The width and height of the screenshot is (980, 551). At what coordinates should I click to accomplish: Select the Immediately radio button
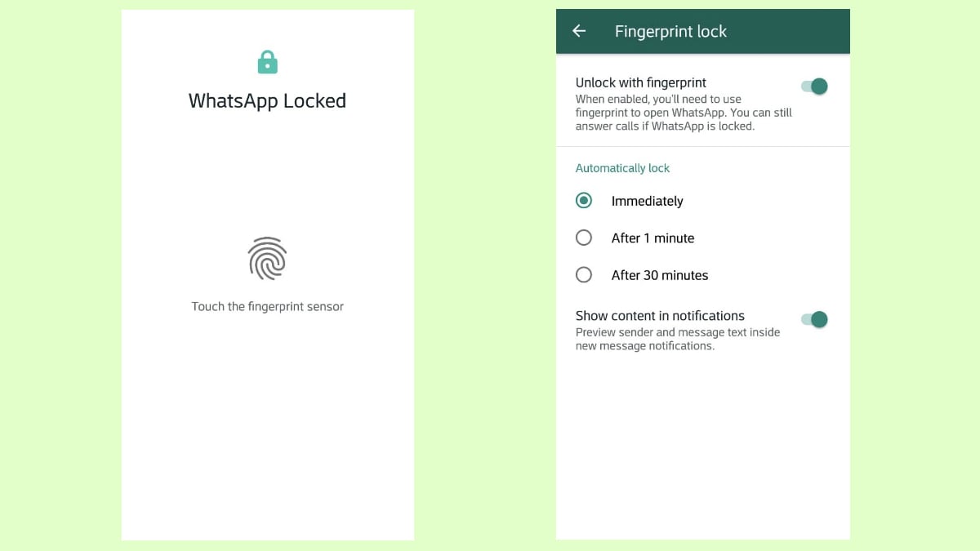583,200
